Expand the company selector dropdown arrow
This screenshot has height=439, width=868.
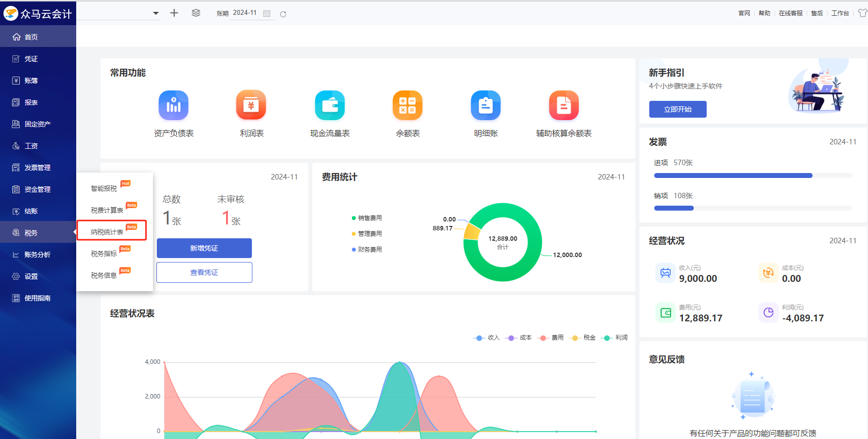pos(156,13)
